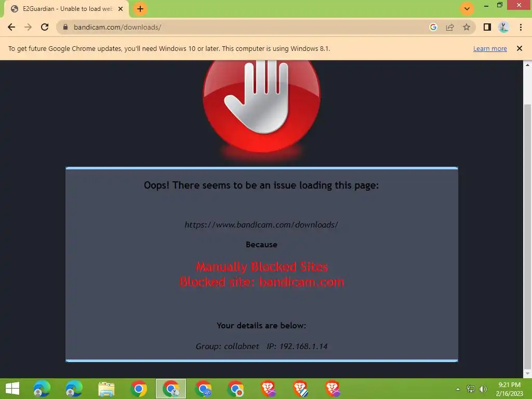Click the highlighted active Chrome taskbar icon
This screenshot has height=399, width=532.
pos(171,389)
